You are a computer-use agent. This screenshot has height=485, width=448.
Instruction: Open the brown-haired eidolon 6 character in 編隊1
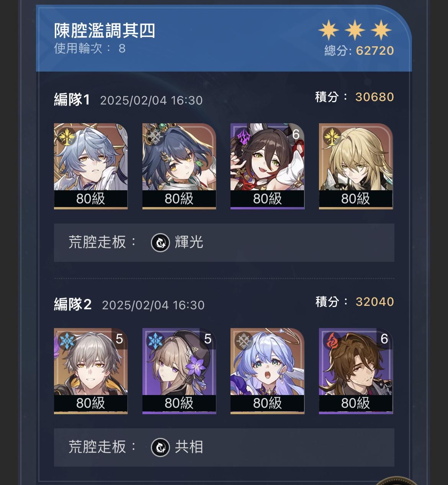point(267,166)
